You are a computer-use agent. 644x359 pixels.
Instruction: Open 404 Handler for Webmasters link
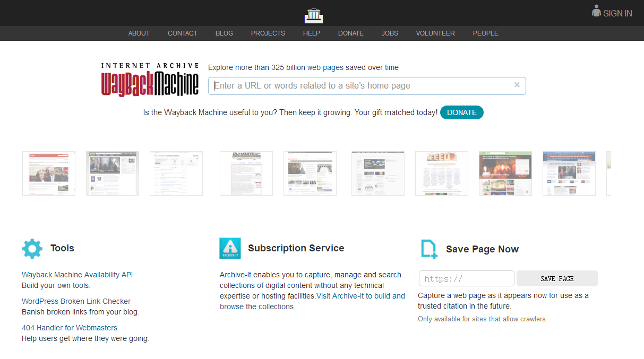click(x=70, y=328)
